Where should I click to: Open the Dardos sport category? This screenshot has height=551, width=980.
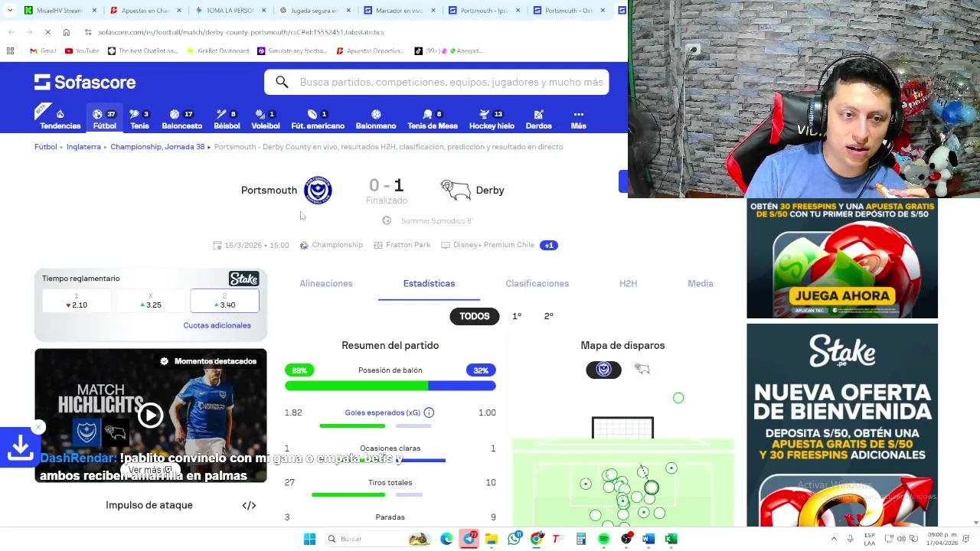(x=538, y=119)
